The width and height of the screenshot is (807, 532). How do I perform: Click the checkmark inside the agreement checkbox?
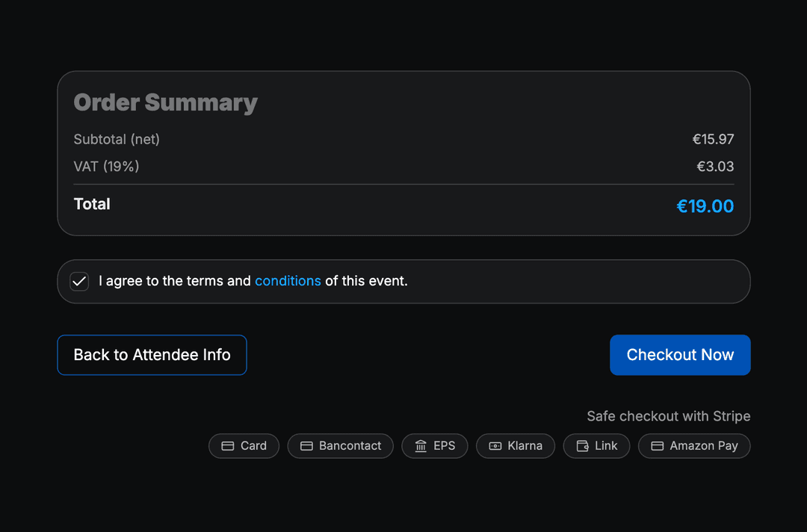[x=78, y=282]
